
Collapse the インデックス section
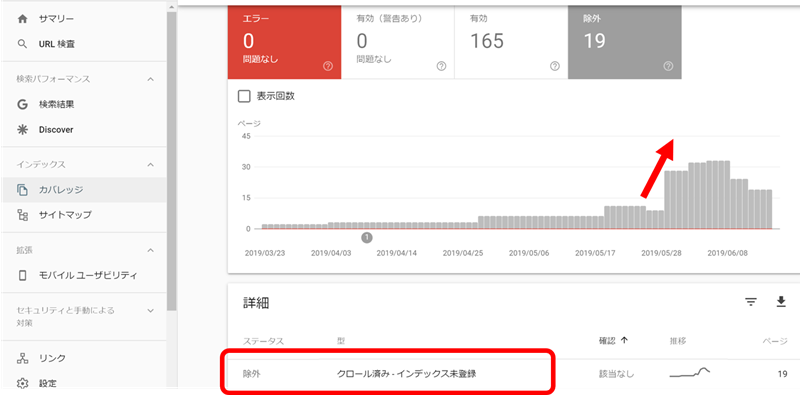150,165
